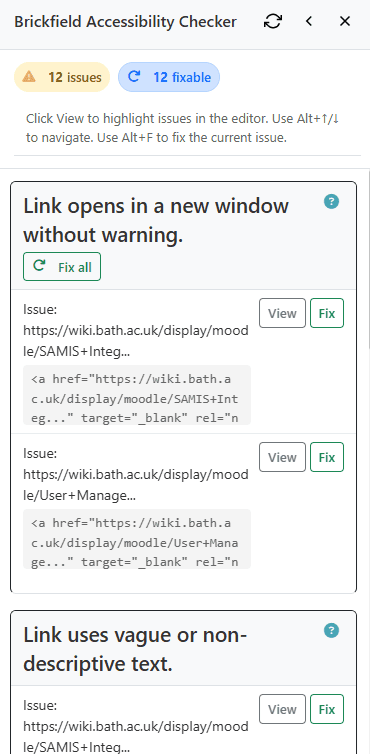The image size is (370, 754).
Task: Select the User+Mana href code snippet
Action: [137, 539]
